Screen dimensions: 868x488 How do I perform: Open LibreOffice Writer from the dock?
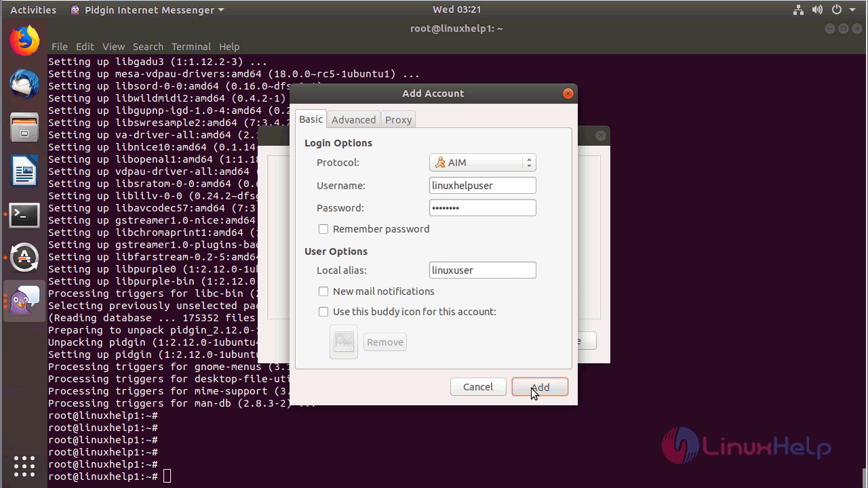[24, 171]
